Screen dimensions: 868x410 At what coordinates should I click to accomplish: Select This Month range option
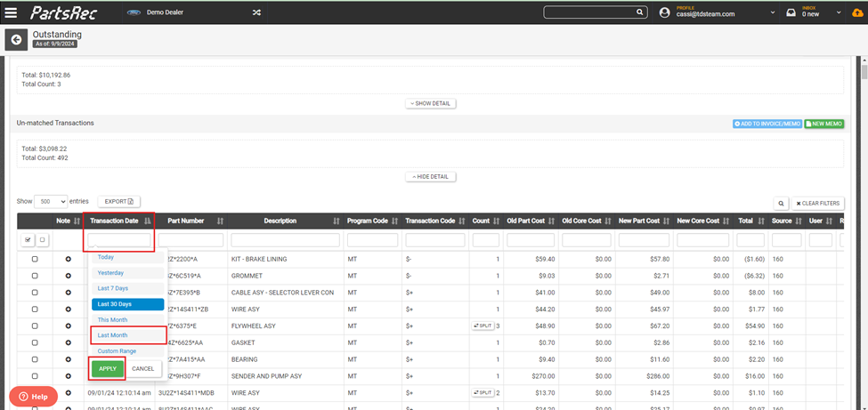pyautogui.click(x=128, y=320)
